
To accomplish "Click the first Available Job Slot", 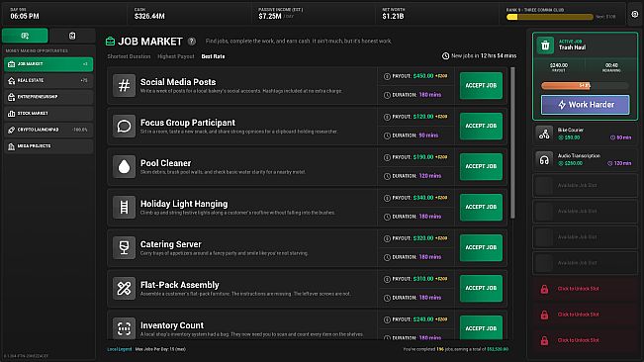I will 586,186.
